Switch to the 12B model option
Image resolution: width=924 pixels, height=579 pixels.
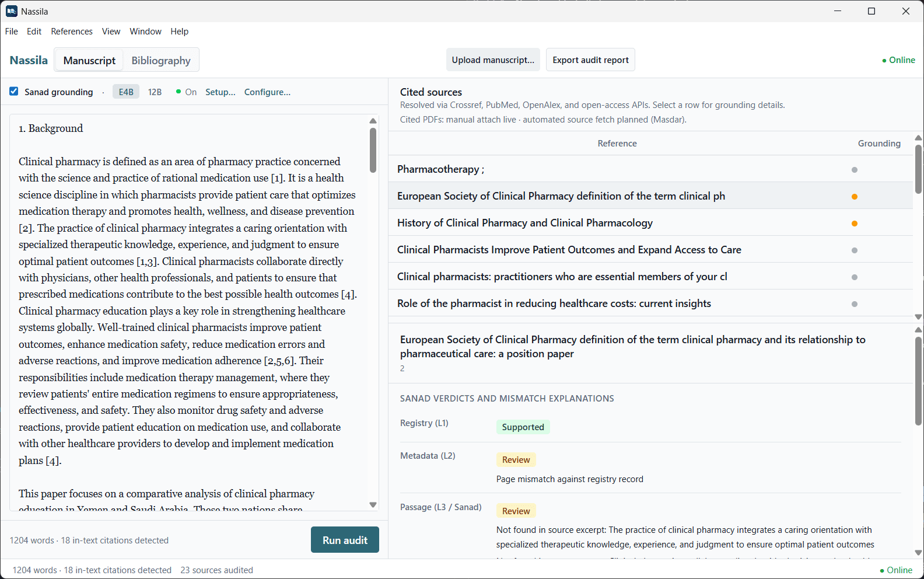coord(155,92)
